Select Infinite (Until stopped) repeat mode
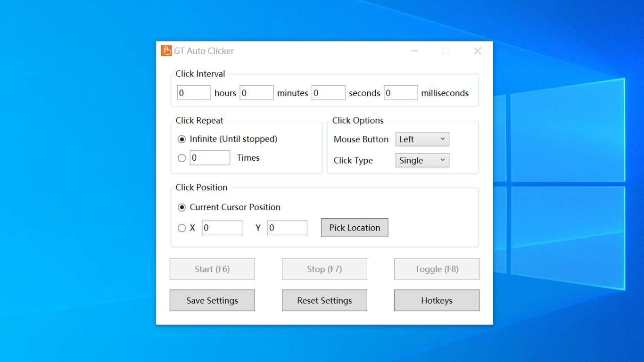 point(182,139)
